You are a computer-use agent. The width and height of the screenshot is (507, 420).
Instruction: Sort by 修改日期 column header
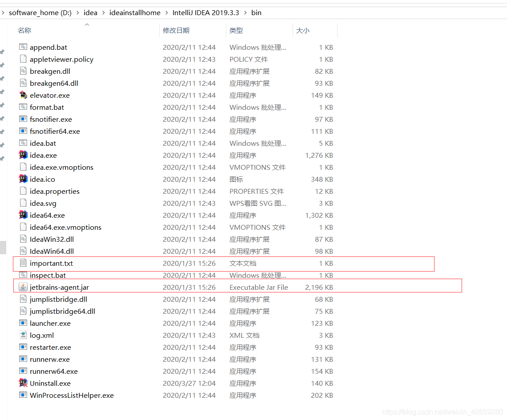176,30
